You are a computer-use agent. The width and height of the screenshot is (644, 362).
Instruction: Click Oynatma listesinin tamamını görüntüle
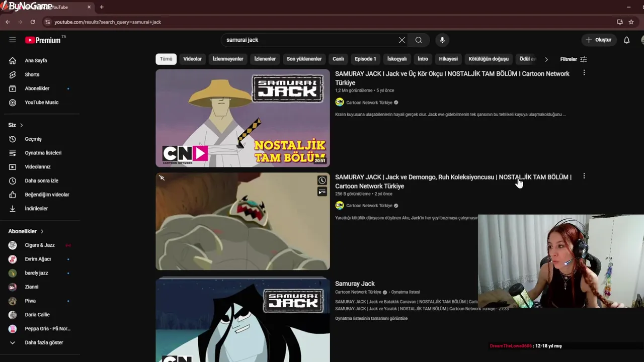(x=371, y=318)
